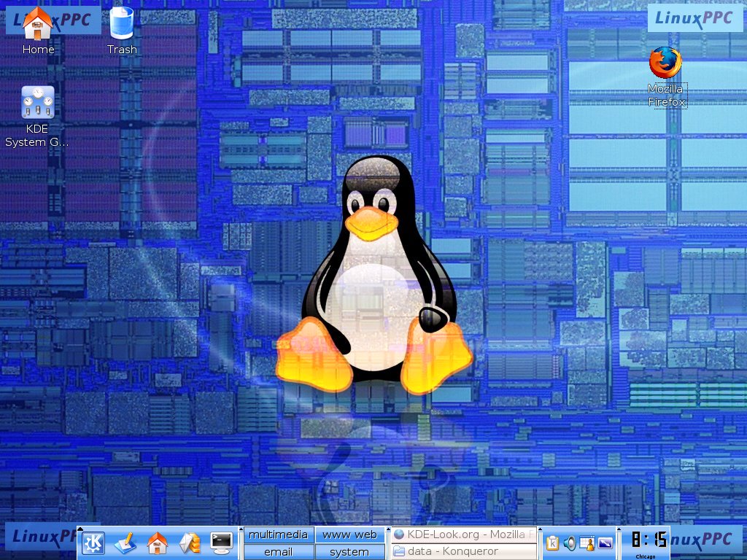Open the Konsole terminal icon
This screenshot has height=560, width=747.
[x=222, y=542]
